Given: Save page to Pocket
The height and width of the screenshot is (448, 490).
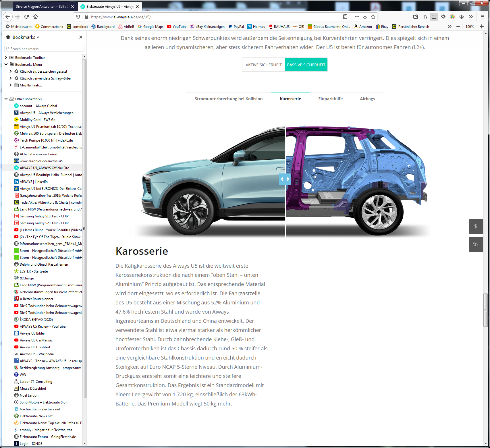Looking at the screenshot, I should pos(365,17).
